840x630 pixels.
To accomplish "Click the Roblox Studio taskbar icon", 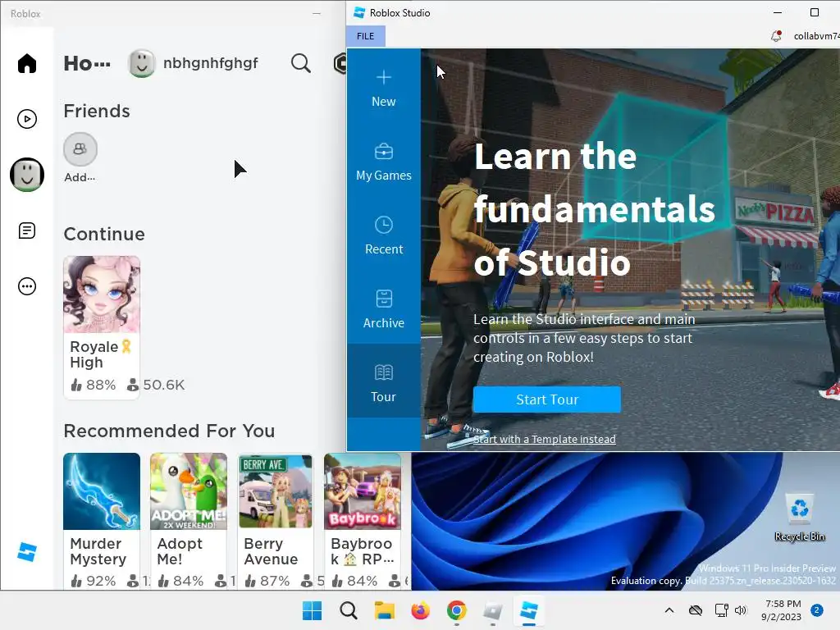I will click(529, 610).
